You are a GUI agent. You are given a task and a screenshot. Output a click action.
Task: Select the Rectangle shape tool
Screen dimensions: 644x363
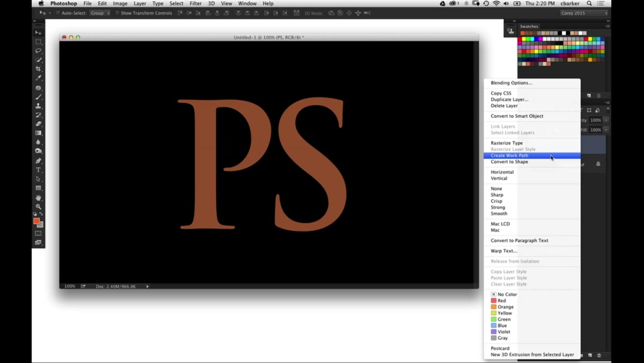tap(38, 188)
